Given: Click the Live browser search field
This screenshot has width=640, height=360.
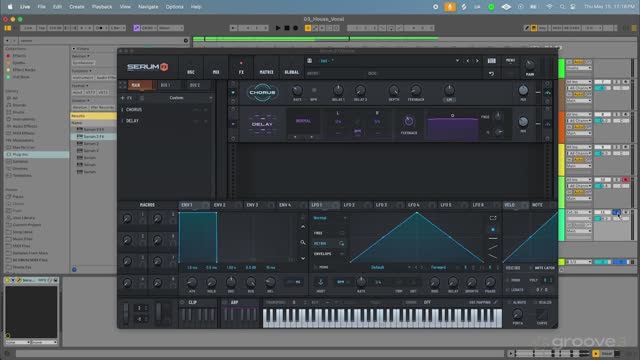Looking at the screenshot, I should (102, 40).
